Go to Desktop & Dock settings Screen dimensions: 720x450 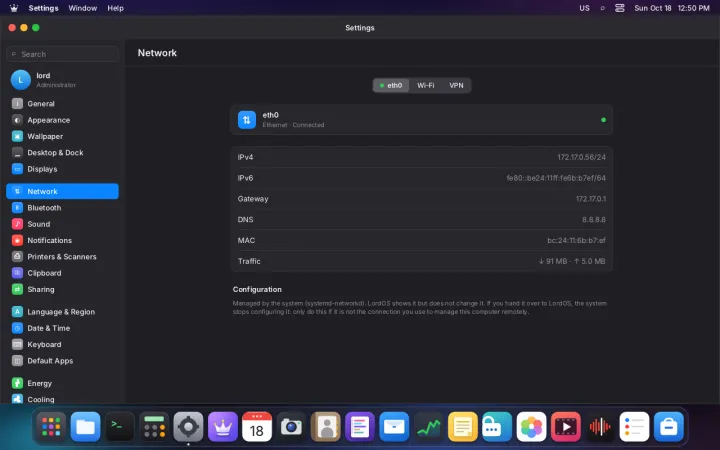click(x=62, y=152)
